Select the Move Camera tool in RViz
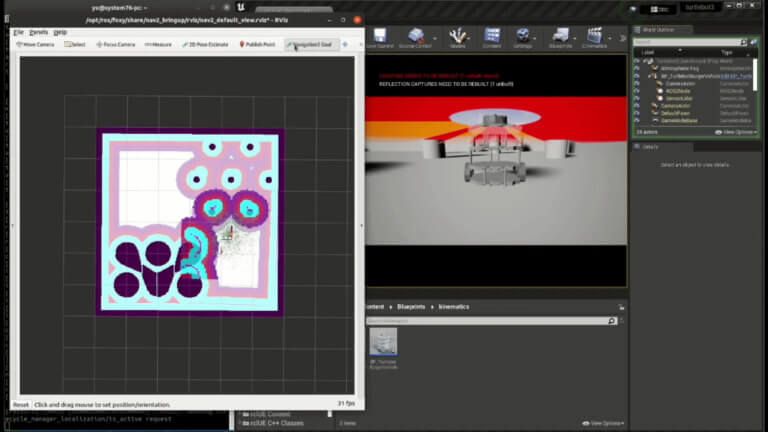 coord(36,44)
